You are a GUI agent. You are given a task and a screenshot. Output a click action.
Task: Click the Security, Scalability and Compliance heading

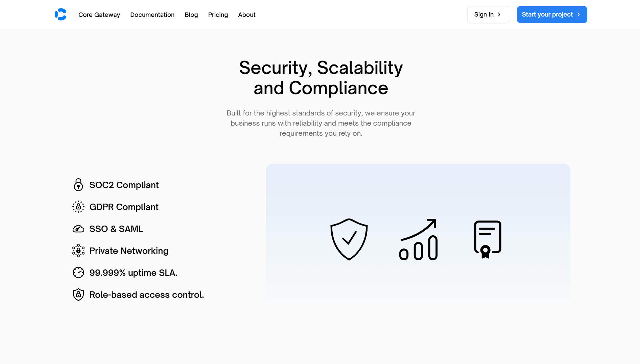pyautogui.click(x=321, y=78)
